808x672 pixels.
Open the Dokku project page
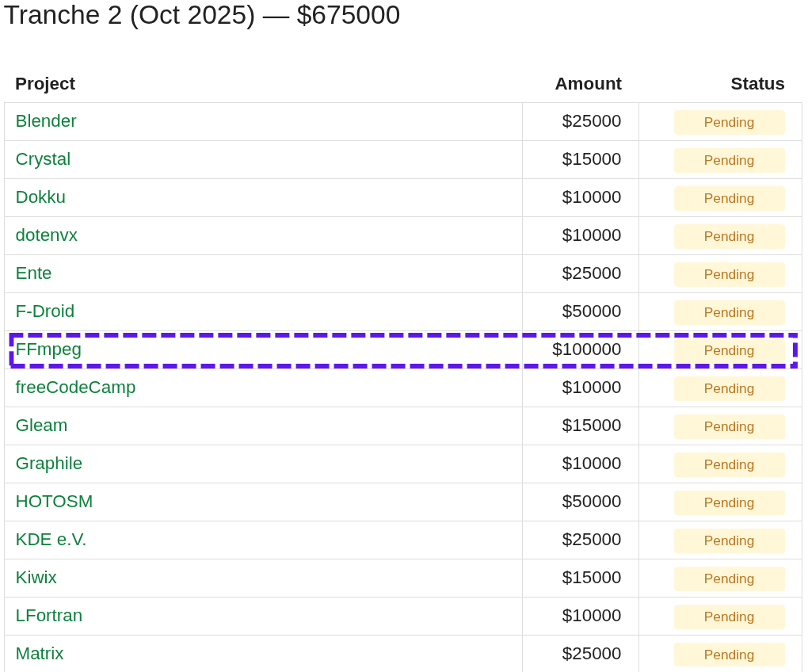40,197
